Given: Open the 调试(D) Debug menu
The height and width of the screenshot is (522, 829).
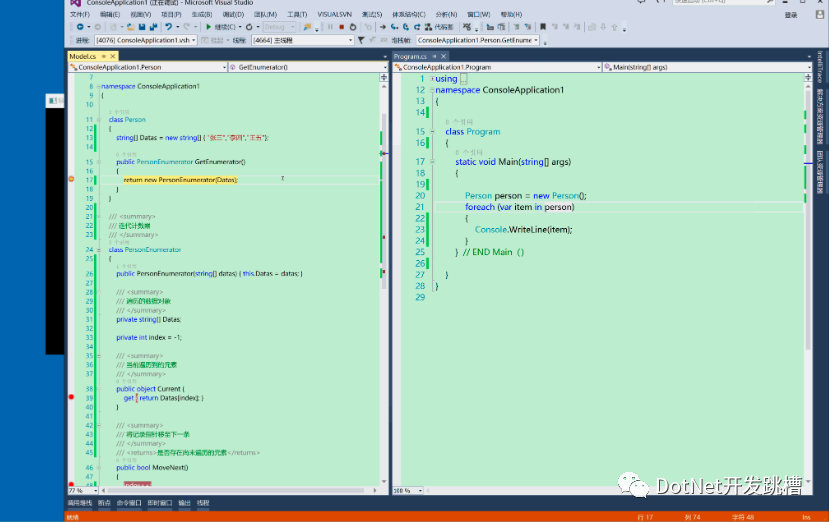Looking at the screenshot, I should click(x=233, y=15).
